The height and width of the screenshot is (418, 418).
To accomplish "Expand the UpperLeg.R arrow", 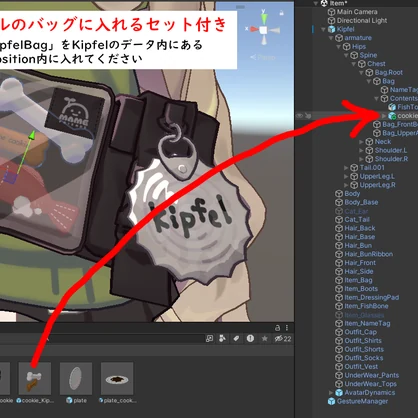I will click(346, 185).
